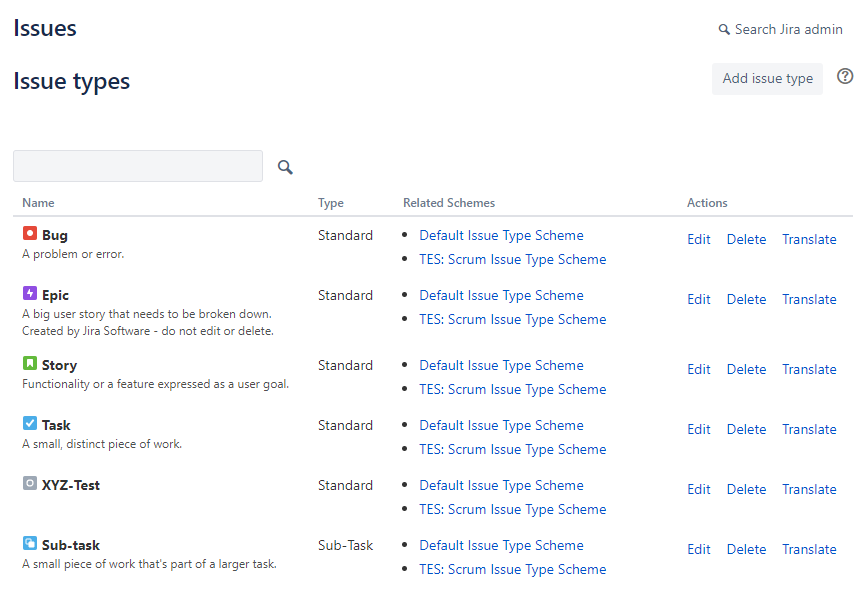
Task: Edit the Sub-task issue type
Action: 699,550
